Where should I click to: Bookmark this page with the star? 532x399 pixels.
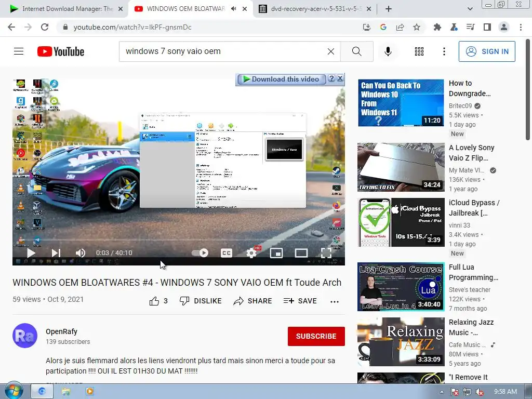pos(417,27)
